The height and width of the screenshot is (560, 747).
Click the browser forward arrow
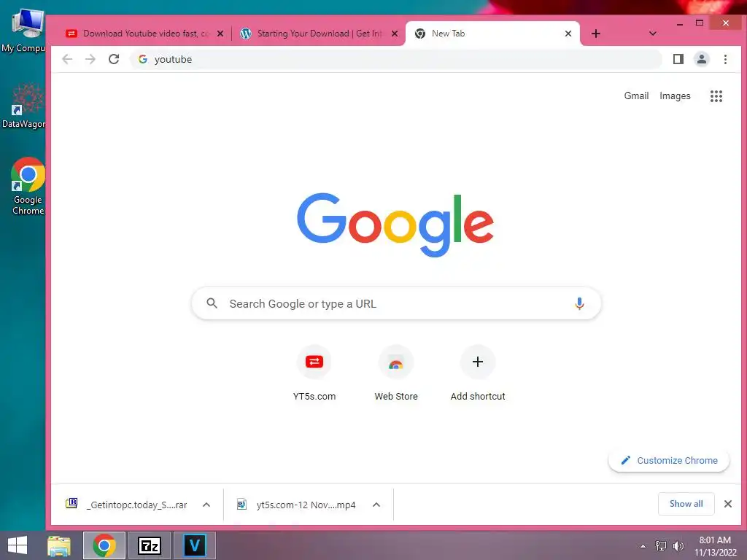(x=90, y=59)
